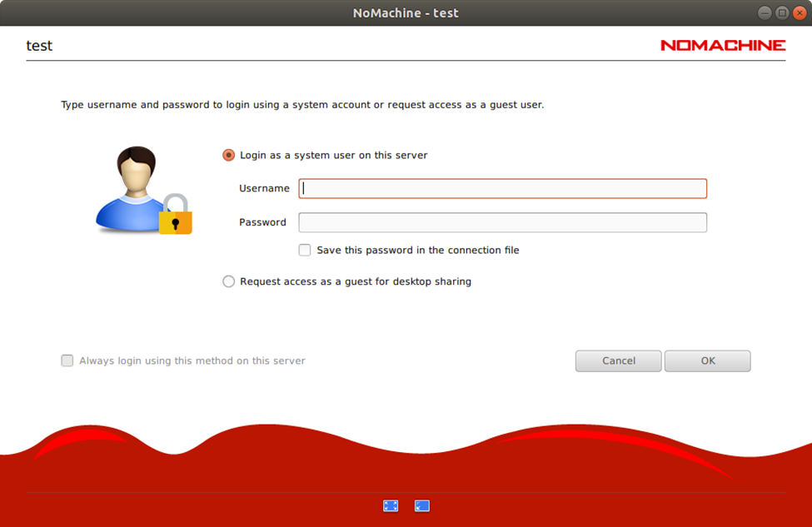Click the user with padlock icon
The width and height of the screenshot is (812, 527).
144,191
